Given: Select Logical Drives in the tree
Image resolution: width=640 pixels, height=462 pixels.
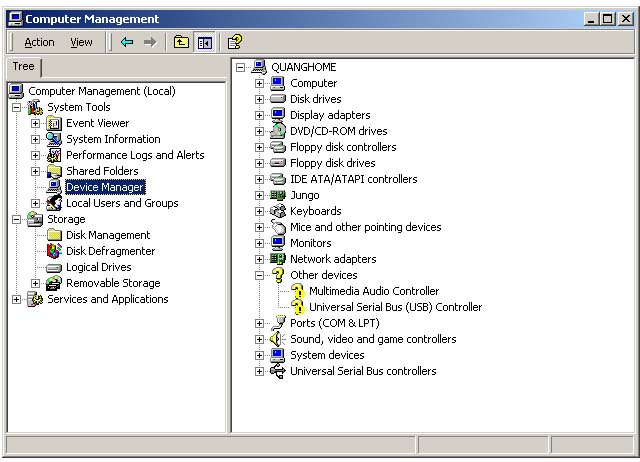Looking at the screenshot, I should (x=99, y=267).
